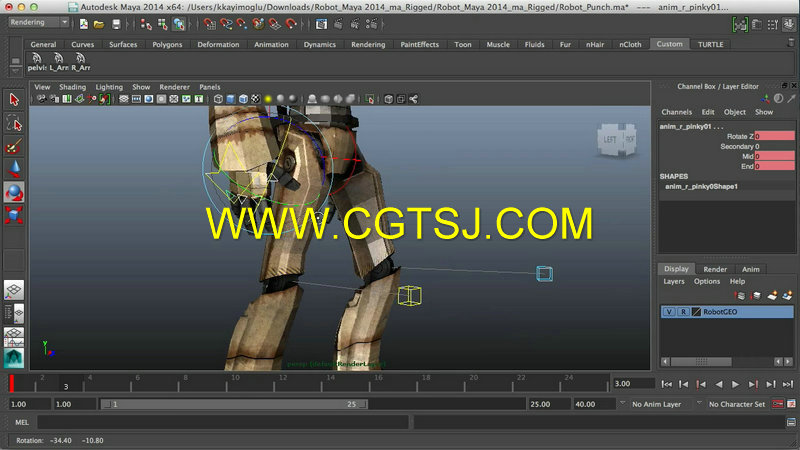This screenshot has height=450, width=800.
Task: Select the RobotGEO layer name
Action: click(720, 312)
